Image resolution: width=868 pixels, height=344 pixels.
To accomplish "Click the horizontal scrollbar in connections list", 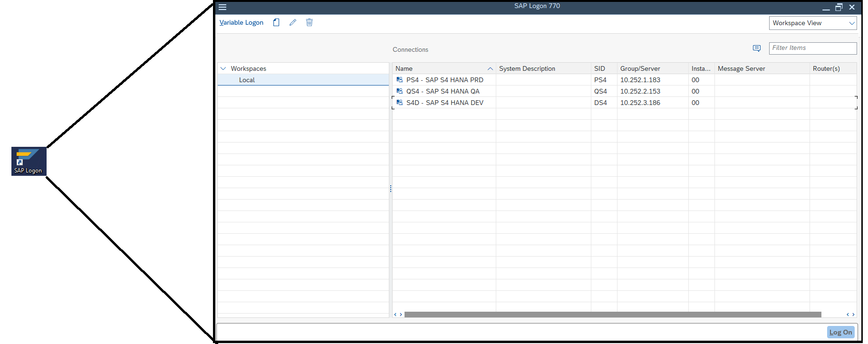I will [612, 315].
